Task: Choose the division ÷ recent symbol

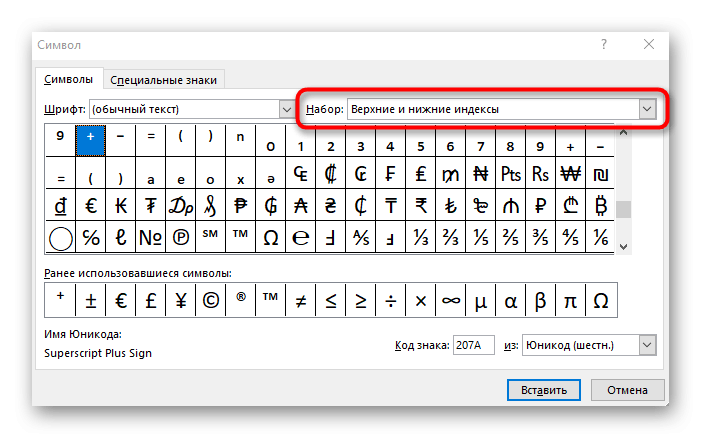Action: pos(390,300)
